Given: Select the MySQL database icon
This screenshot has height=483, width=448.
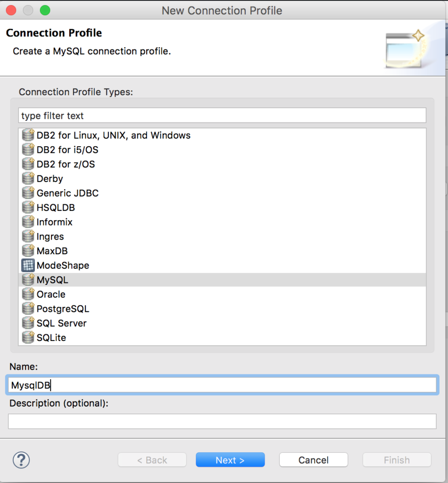Looking at the screenshot, I should click(x=27, y=280).
